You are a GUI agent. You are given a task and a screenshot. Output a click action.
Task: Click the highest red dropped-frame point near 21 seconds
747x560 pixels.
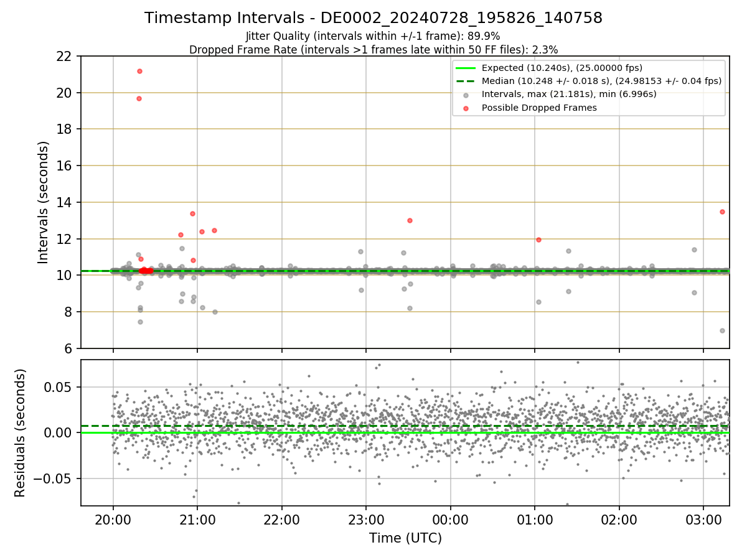pyautogui.click(x=139, y=71)
